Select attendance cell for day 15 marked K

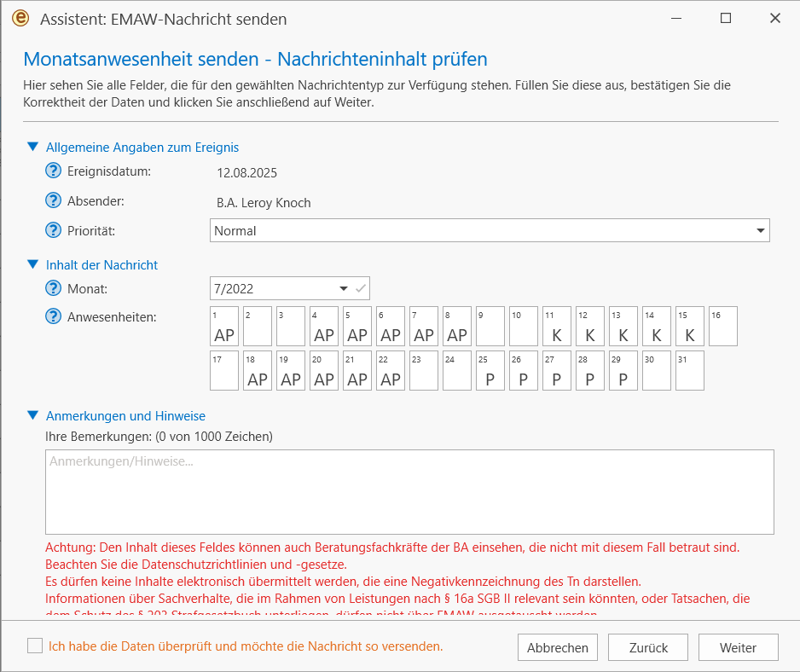[690, 326]
